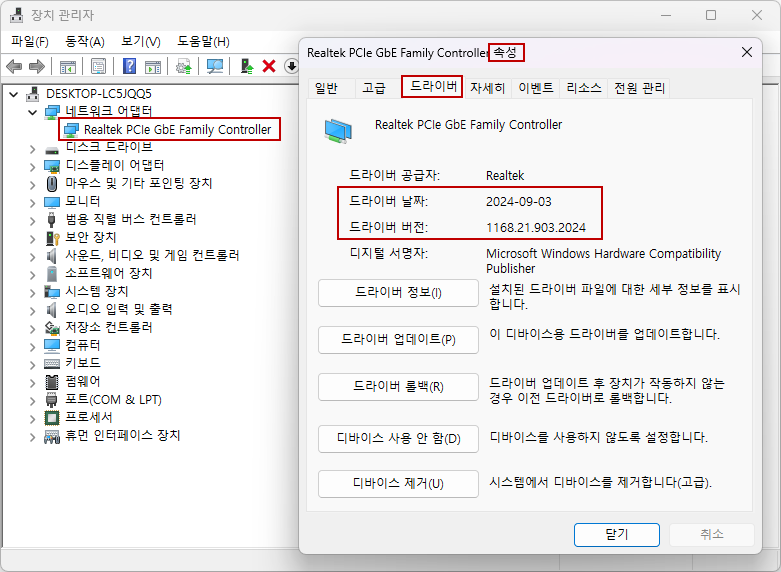Screen dimensions: 781x572
Task: Click the 시스템 장치 folder icon
Action: click(52, 291)
